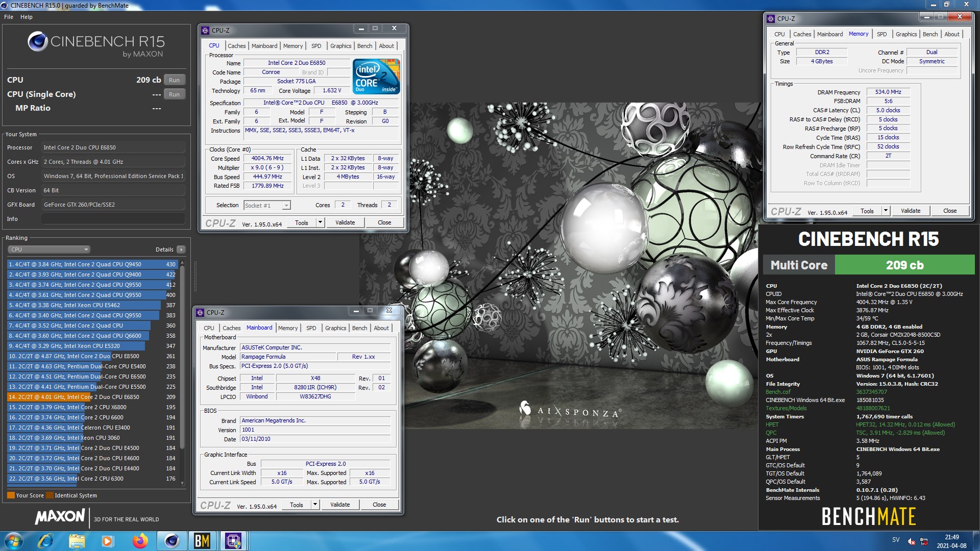
Task: Click the GFX Board field GeForce GTX 260
Action: (x=113, y=205)
